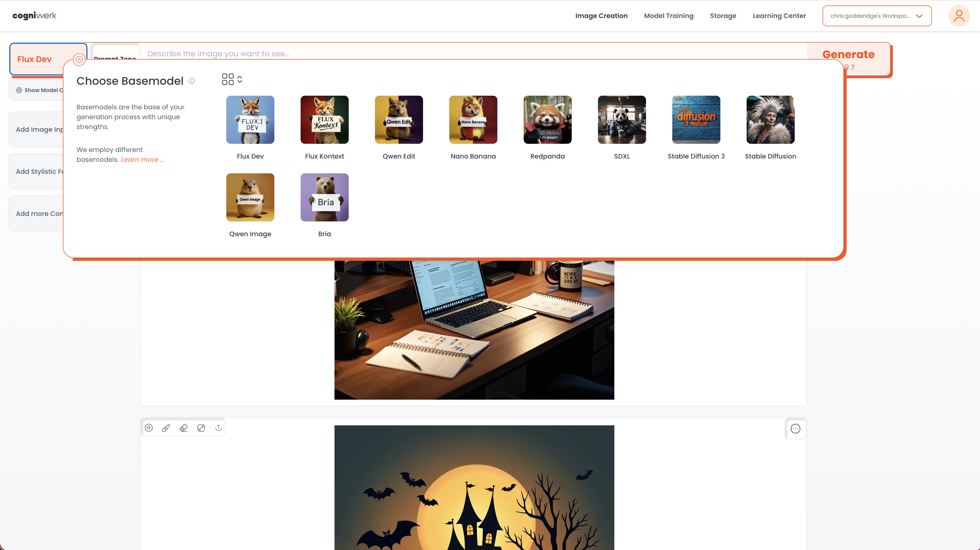This screenshot has width=980, height=550.
Task: Select the eraser icon in the image toolbar
Action: coord(184,428)
